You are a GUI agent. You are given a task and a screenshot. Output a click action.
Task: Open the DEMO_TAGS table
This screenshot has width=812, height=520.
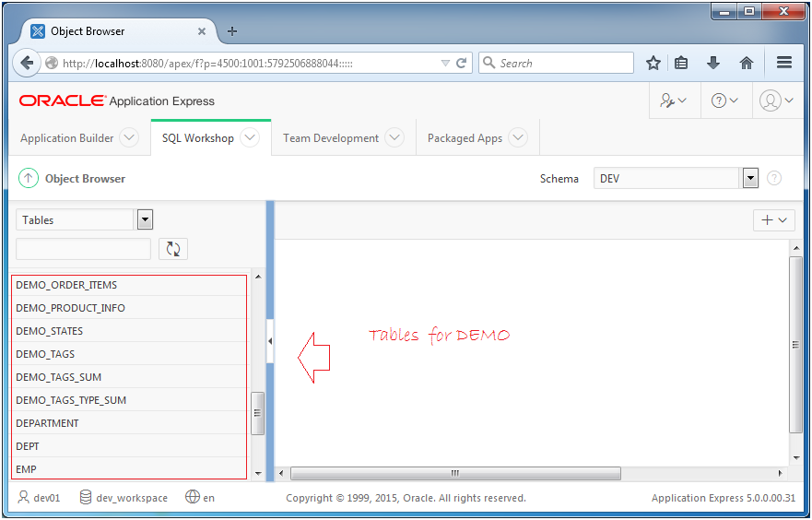coord(129,354)
